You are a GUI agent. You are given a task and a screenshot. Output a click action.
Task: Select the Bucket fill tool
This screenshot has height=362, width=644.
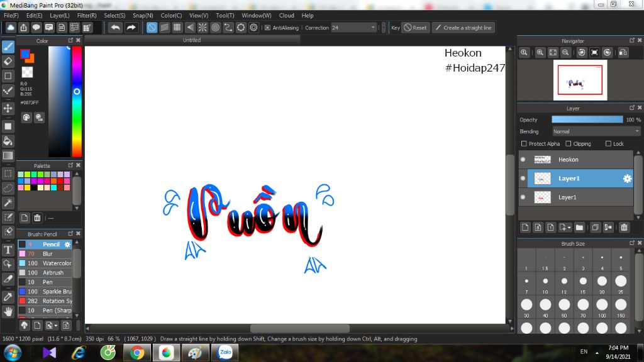coord(8,141)
